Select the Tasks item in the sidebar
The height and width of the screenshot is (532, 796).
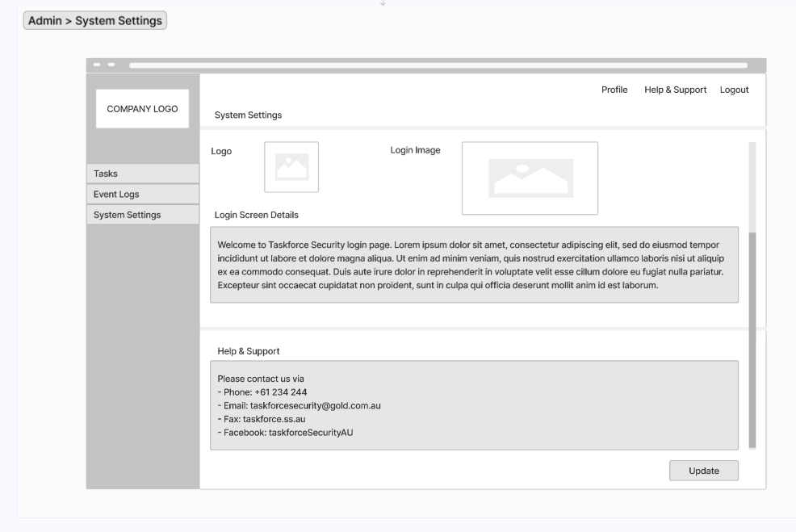click(x=143, y=173)
